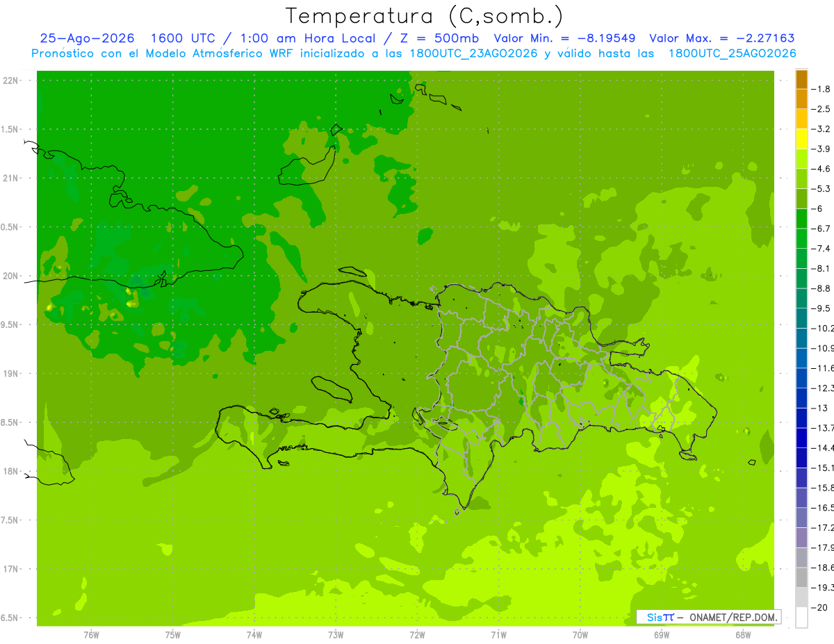This screenshot has width=834, height=644.
Task: Click '1800UTC_25AGO2026' valid-until timestamp
Action: (732, 53)
